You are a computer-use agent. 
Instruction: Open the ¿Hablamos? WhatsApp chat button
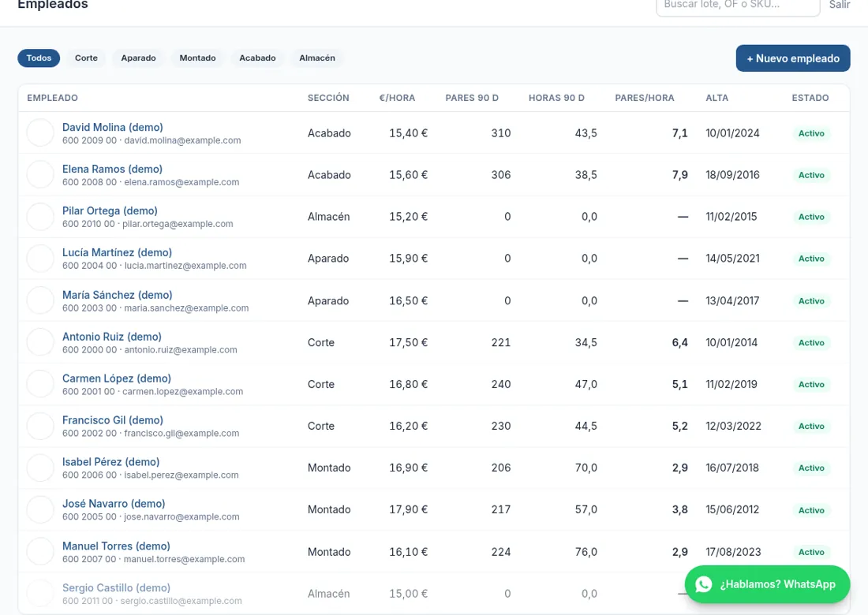pos(767,584)
